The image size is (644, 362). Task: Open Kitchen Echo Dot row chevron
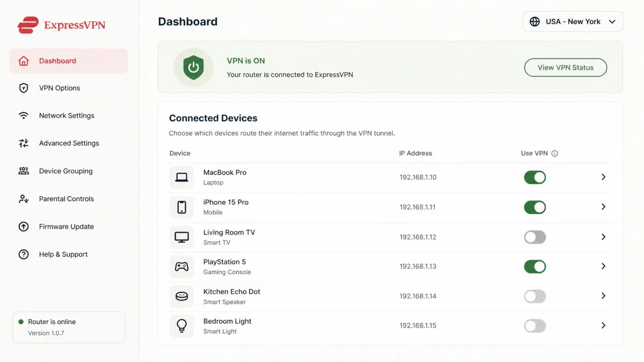pyautogui.click(x=603, y=296)
